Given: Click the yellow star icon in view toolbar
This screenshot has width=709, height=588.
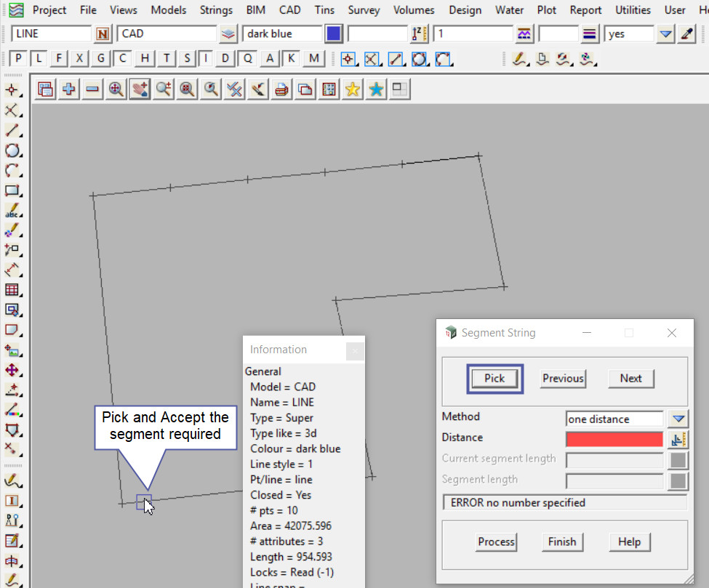Looking at the screenshot, I should [353, 89].
